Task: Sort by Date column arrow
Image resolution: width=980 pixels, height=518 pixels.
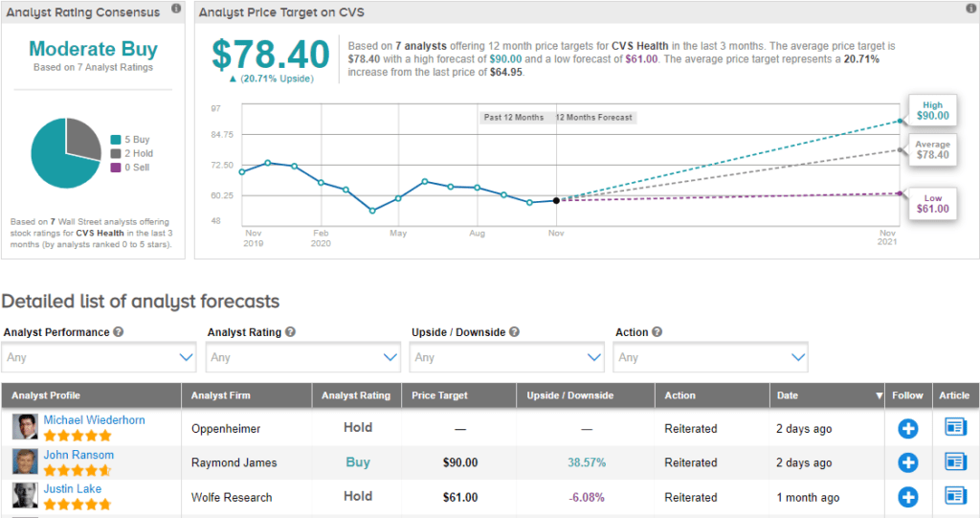Action: tap(879, 396)
